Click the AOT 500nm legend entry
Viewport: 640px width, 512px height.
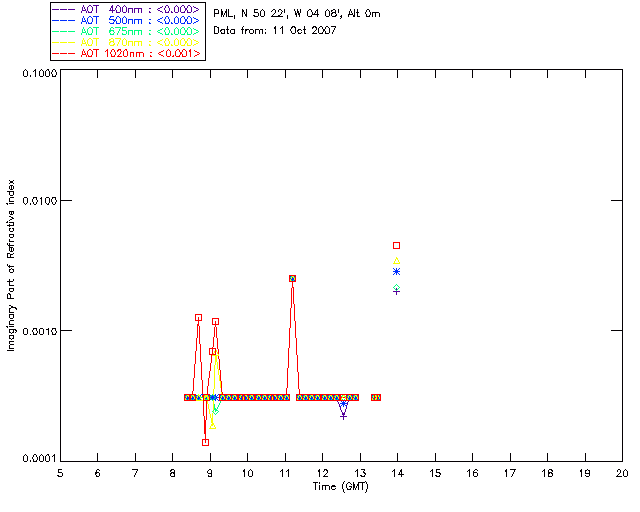click(x=127, y=20)
